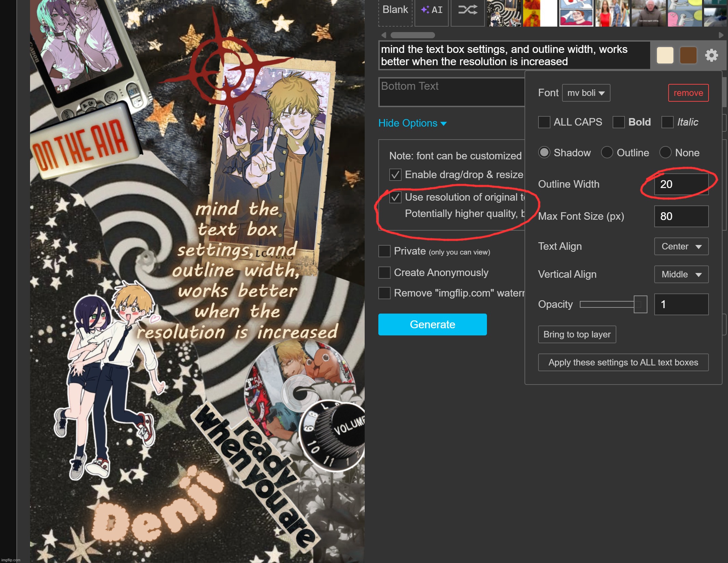Screen dimensions: 728x563
Task: Open the brown outline color swatch
Action: click(688, 55)
